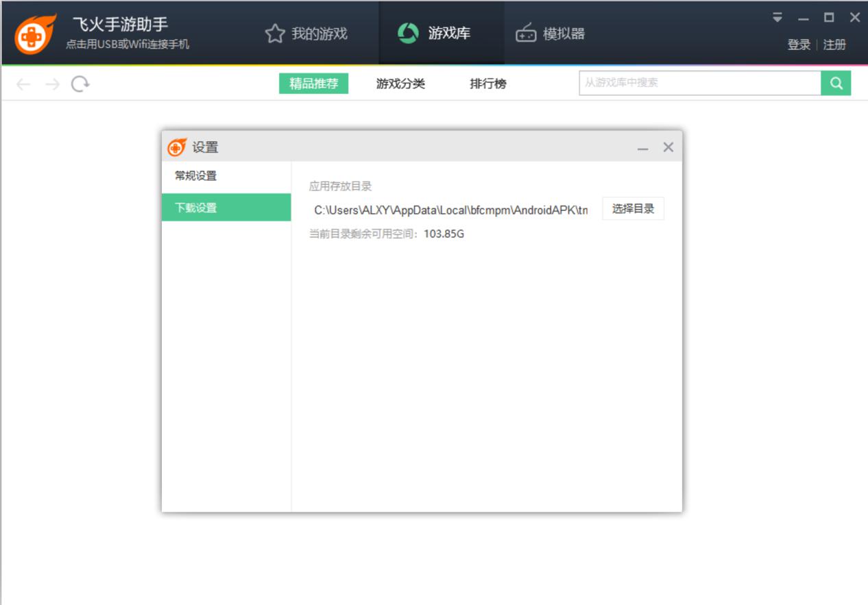The width and height of the screenshot is (868, 605).
Task: Click the 注册 link
Action: point(834,45)
